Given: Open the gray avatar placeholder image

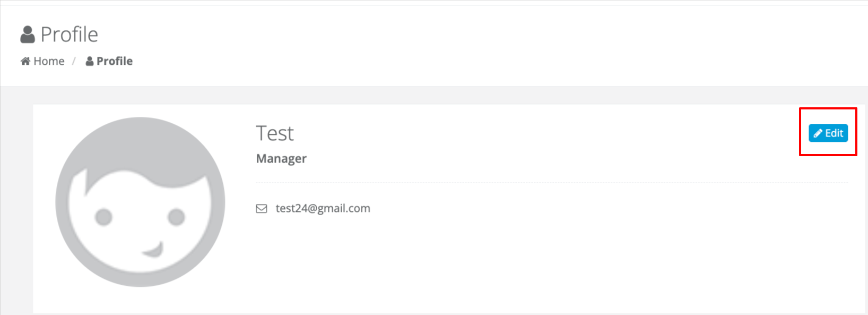Looking at the screenshot, I should [x=140, y=202].
